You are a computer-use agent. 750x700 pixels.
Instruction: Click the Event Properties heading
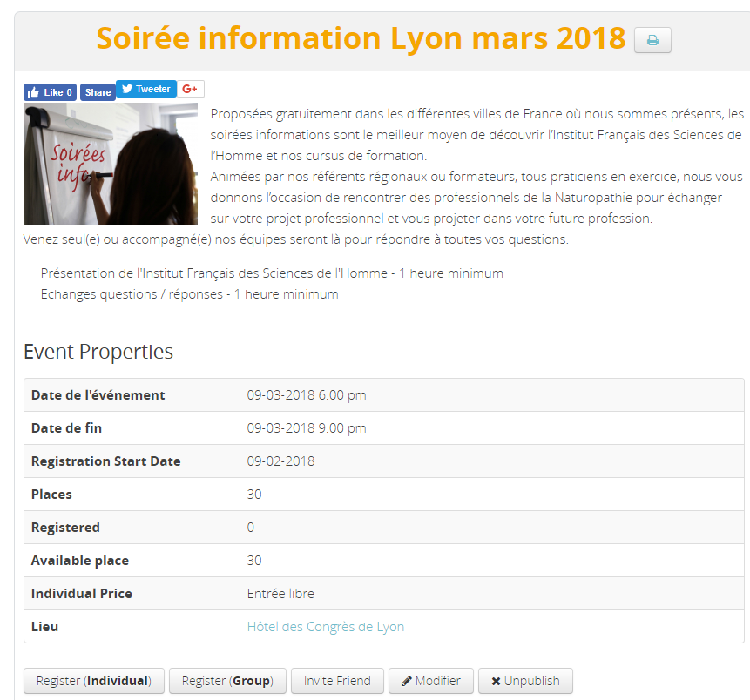coord(98,352)
